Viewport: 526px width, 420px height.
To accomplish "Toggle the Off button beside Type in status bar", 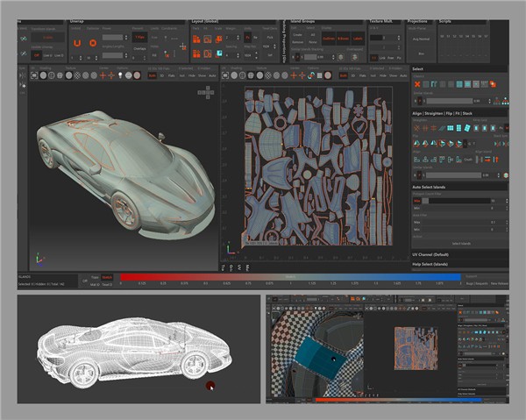I will click(x=85, y=281).
